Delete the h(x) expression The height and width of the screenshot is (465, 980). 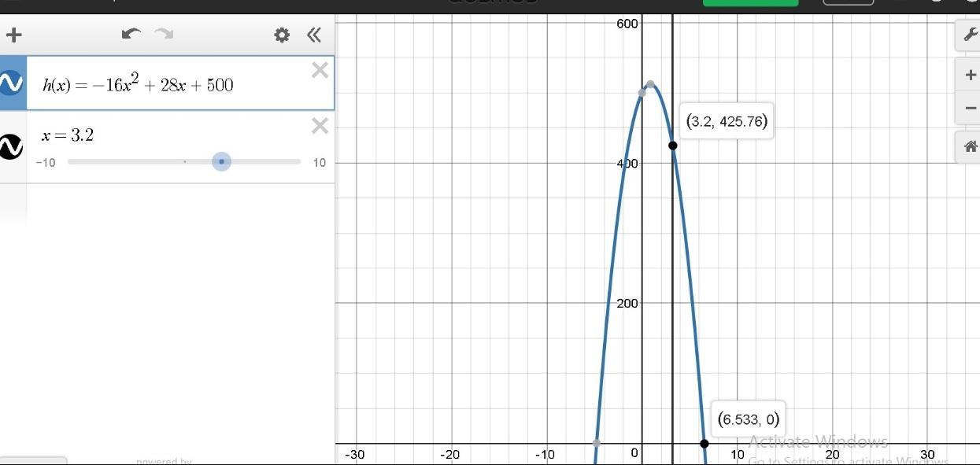[320, 70]
